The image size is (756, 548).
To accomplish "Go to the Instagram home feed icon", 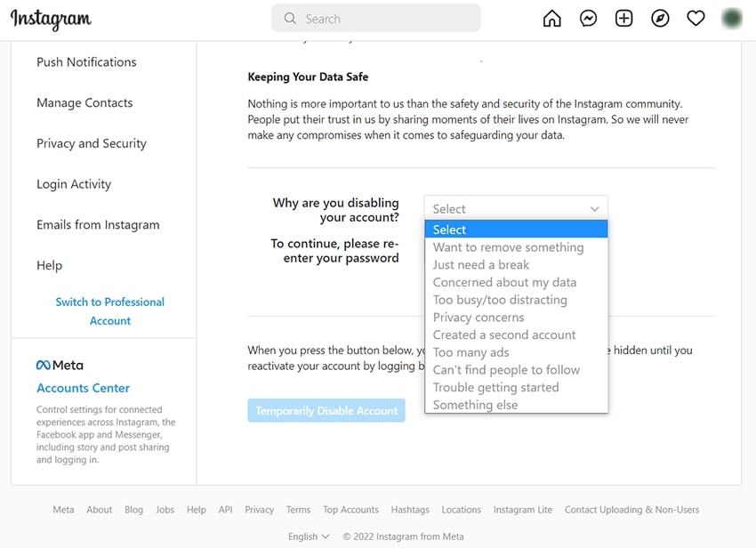I will 552,19.
